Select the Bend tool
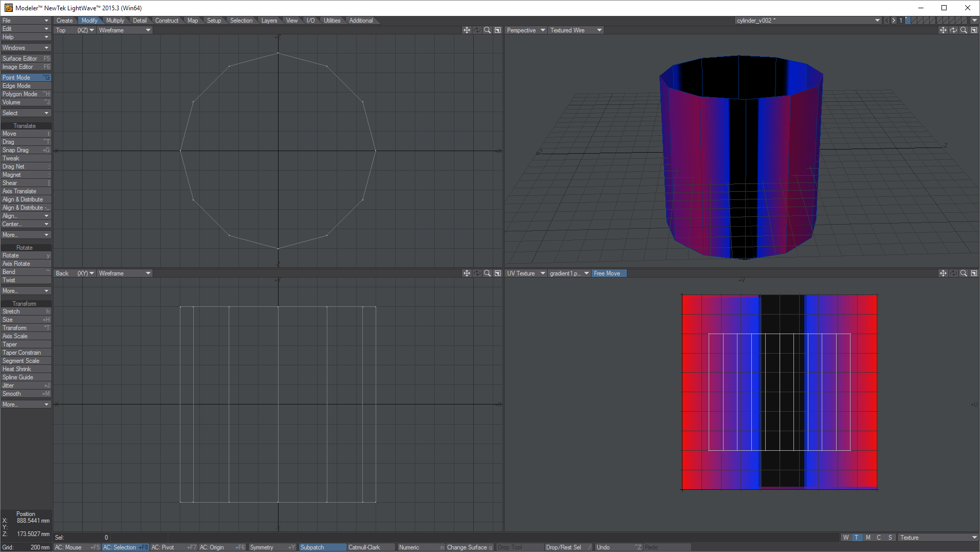The height and width of the screenshot is (552, 980). (x=25, y=272)
